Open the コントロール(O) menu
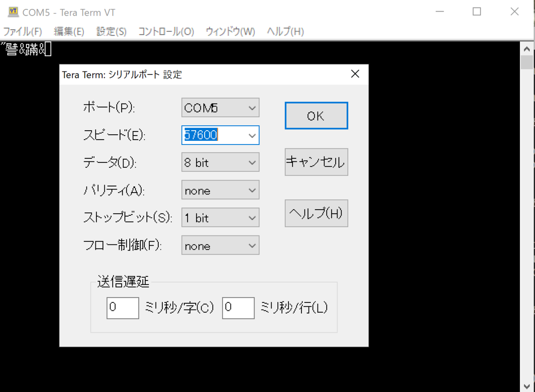Viewport: 535px width, 392px height. [x=165, y=32]
